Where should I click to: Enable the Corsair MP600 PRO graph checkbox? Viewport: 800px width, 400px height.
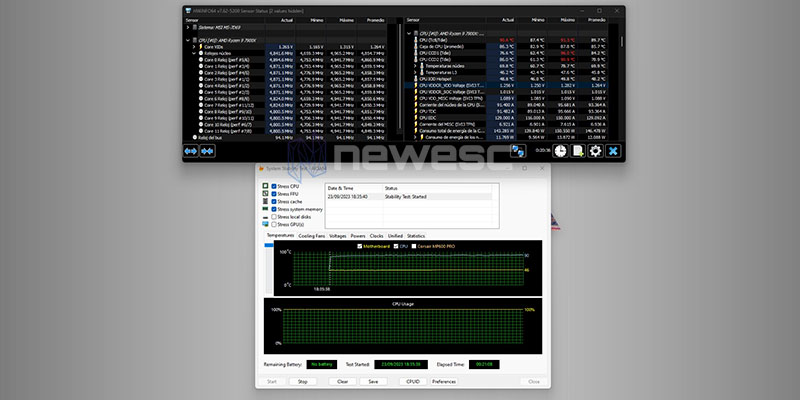pyautogui.click(x=414, y=246)
